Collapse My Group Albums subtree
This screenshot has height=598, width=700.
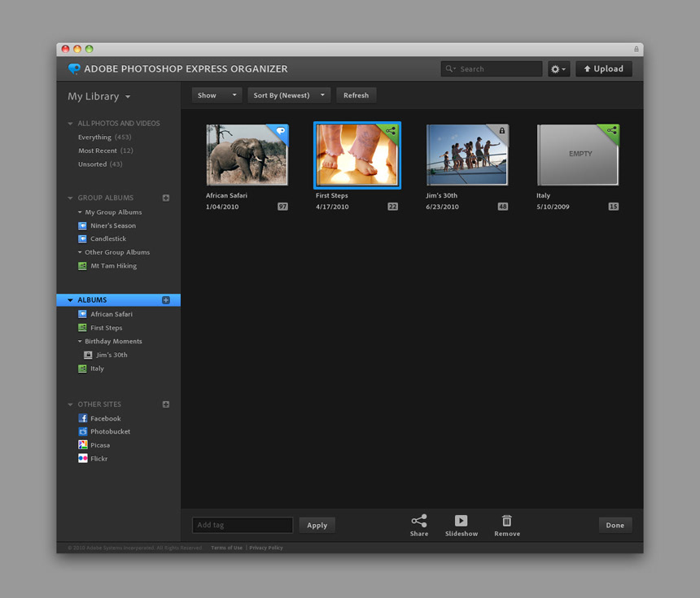pyautogui.click(x=80, y=212)
